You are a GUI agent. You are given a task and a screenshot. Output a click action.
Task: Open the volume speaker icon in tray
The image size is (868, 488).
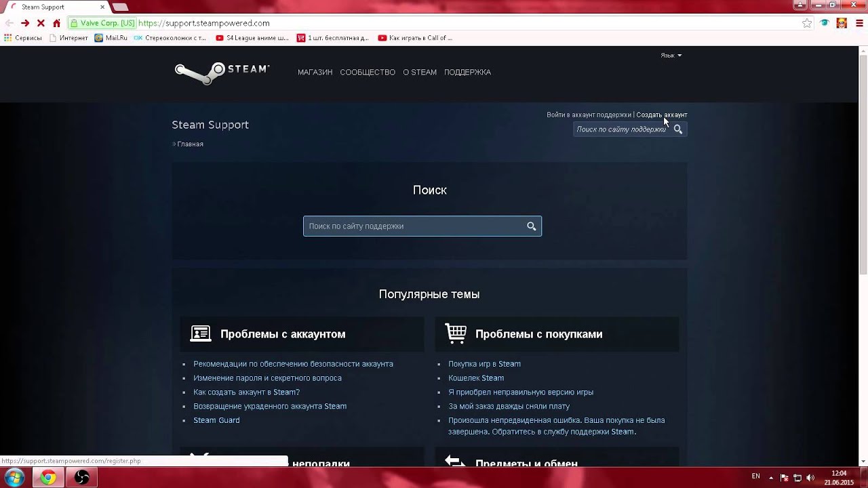(810, 478)
